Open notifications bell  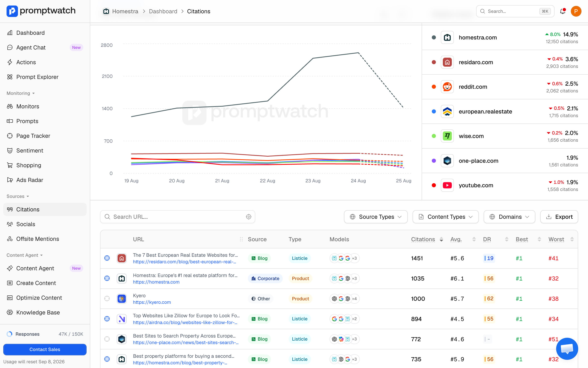(x=562, y=11)
